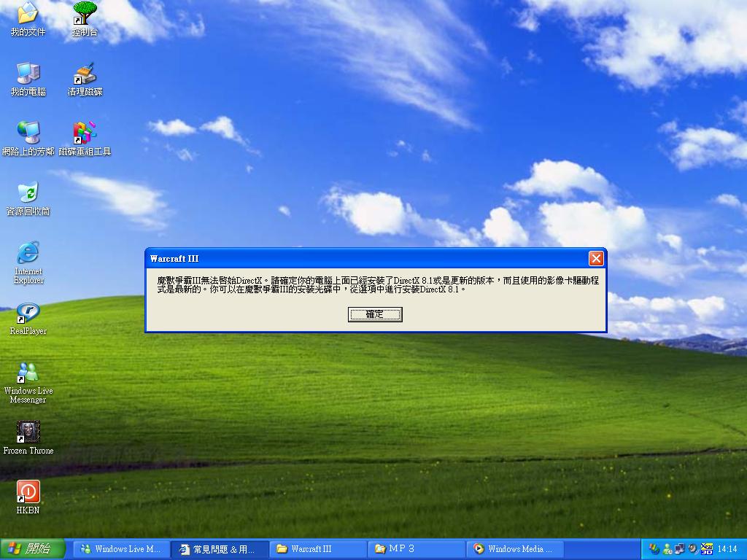Open 我的文件 My Documents folder
This screenshot has height=560, width=747.
(x=28, y=13)
